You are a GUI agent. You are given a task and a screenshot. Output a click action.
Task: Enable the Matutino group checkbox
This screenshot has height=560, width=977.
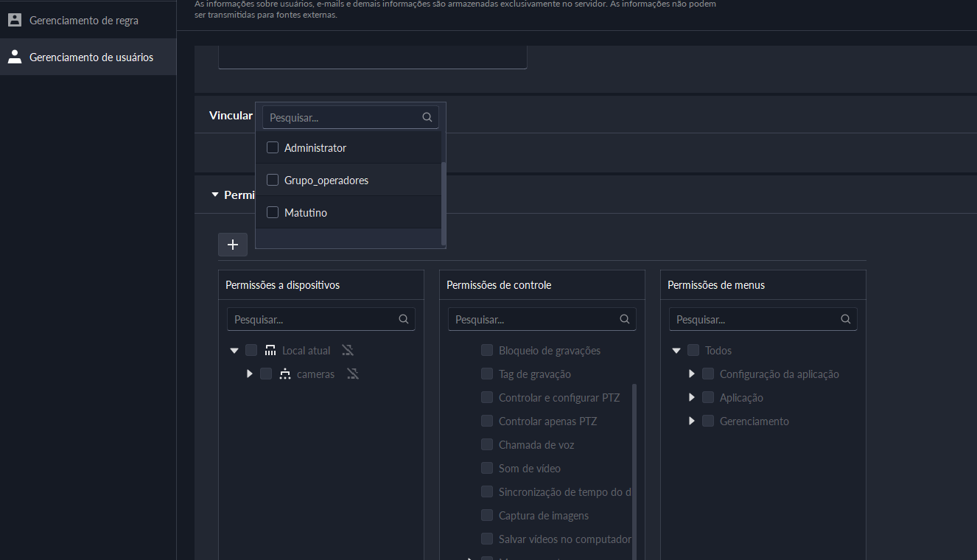pyautogui.click(x=273, y=212)
